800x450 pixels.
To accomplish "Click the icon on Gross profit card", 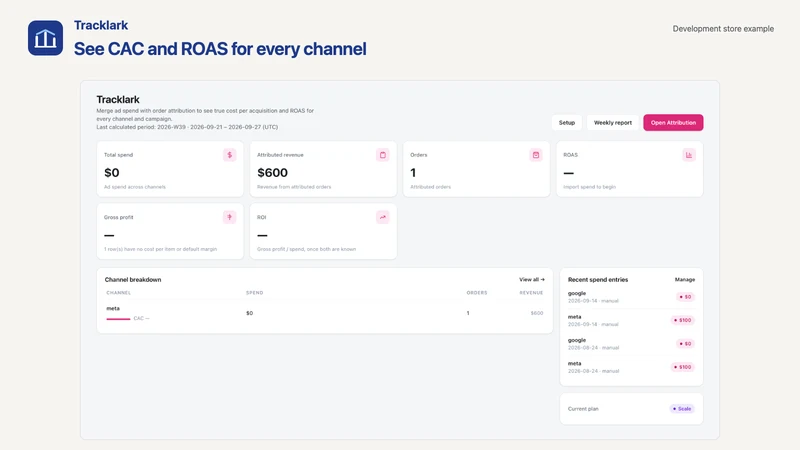I will tap(230, 217).
